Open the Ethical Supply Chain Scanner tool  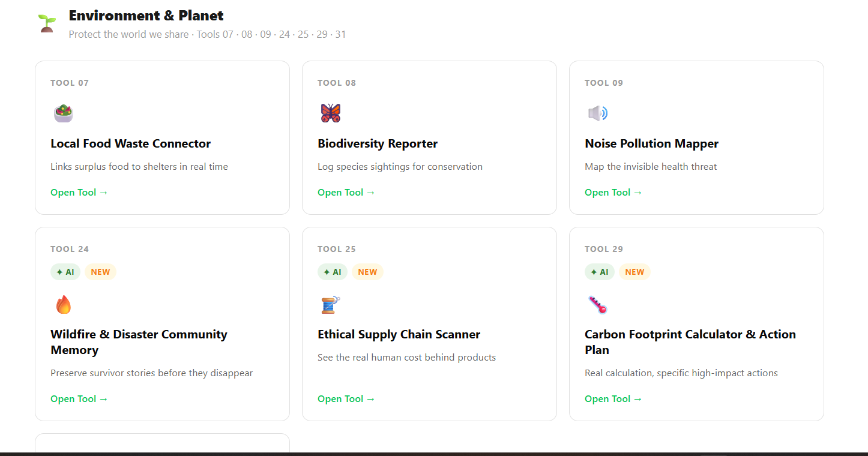346,398
